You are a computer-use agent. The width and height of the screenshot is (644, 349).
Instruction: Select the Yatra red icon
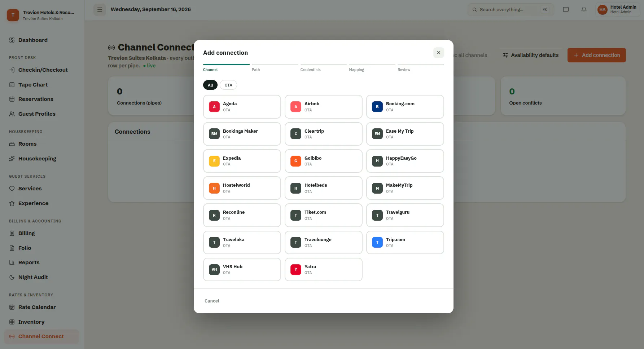tap(296, 269)
